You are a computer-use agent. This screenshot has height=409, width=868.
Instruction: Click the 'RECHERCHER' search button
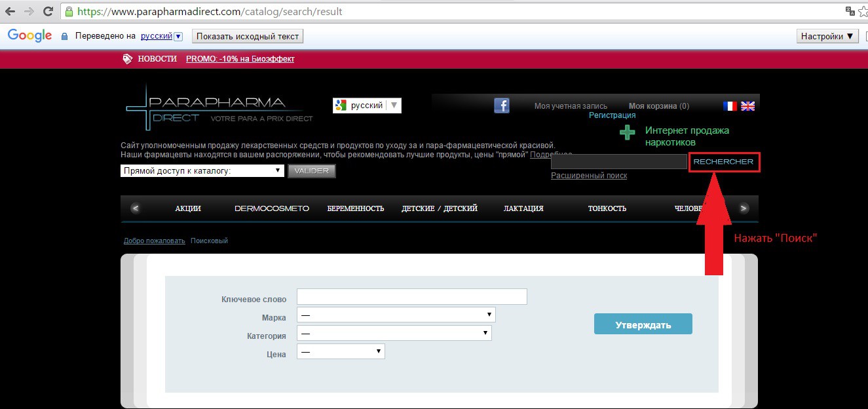pos(724,162)
